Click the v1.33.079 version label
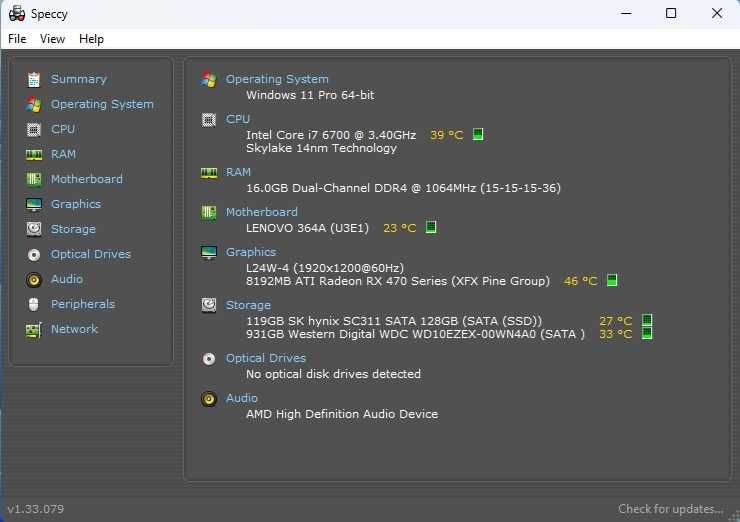This screenshot has height=522, width=740. pos(36,509)
